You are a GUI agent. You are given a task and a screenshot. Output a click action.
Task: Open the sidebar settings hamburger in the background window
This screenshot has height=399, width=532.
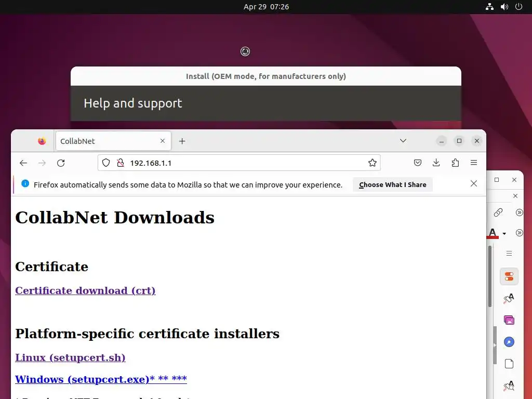click(509, 254)
